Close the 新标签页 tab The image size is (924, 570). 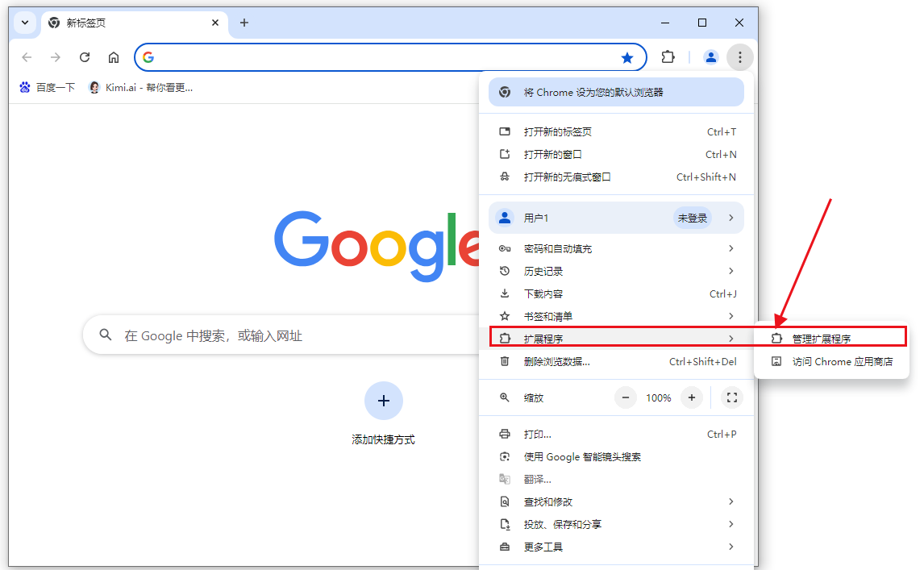coord(215,23)
